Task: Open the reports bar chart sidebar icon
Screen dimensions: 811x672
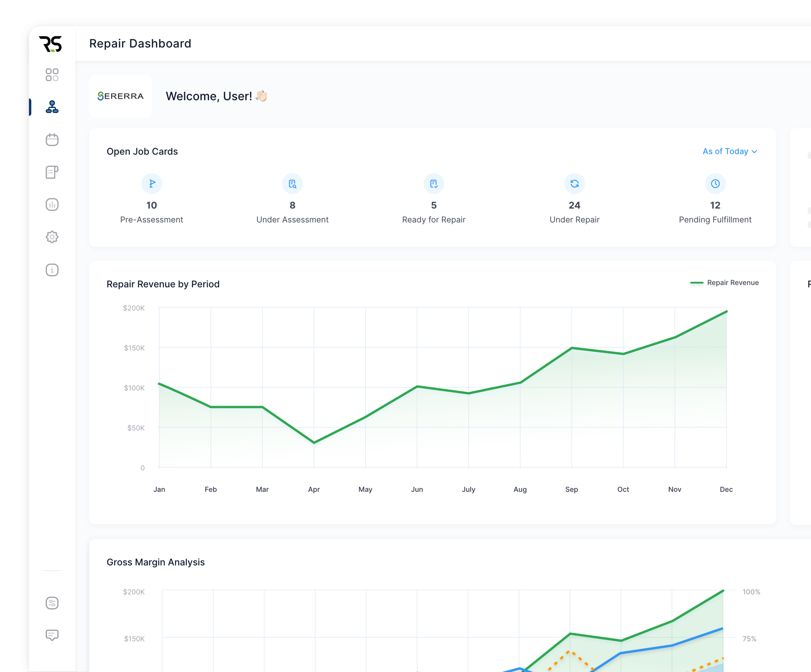Action: pos(52,204)
